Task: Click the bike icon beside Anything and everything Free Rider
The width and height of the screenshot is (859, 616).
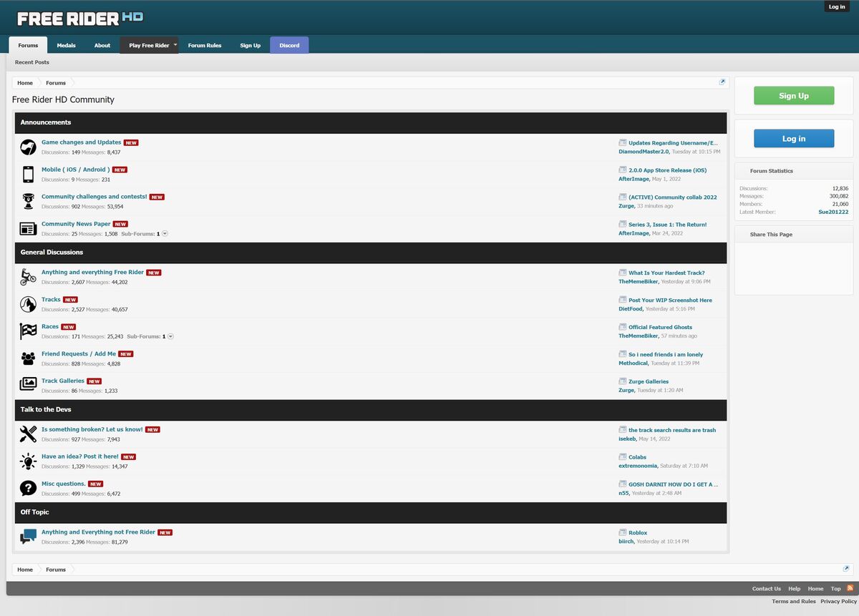Action: (x=28, y=276)
